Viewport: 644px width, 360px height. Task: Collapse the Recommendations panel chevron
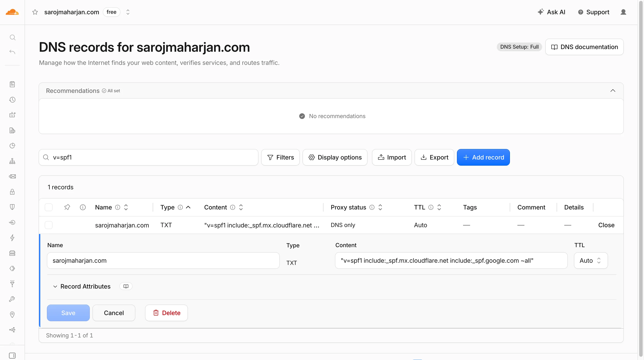[x=613, y=90]
